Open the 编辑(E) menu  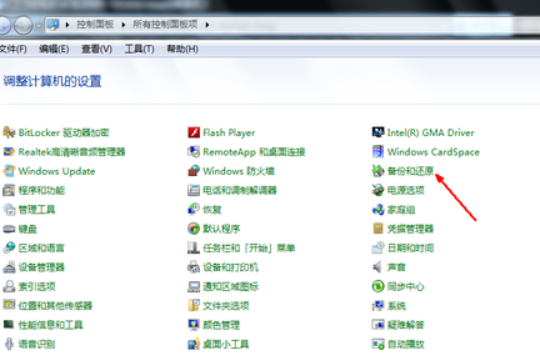tap(54, 49)
